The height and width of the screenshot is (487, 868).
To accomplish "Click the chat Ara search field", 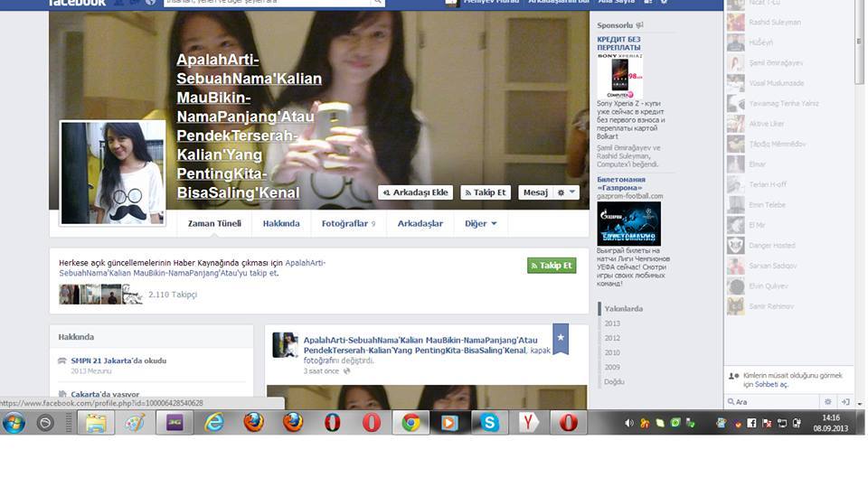I will 772,402.
